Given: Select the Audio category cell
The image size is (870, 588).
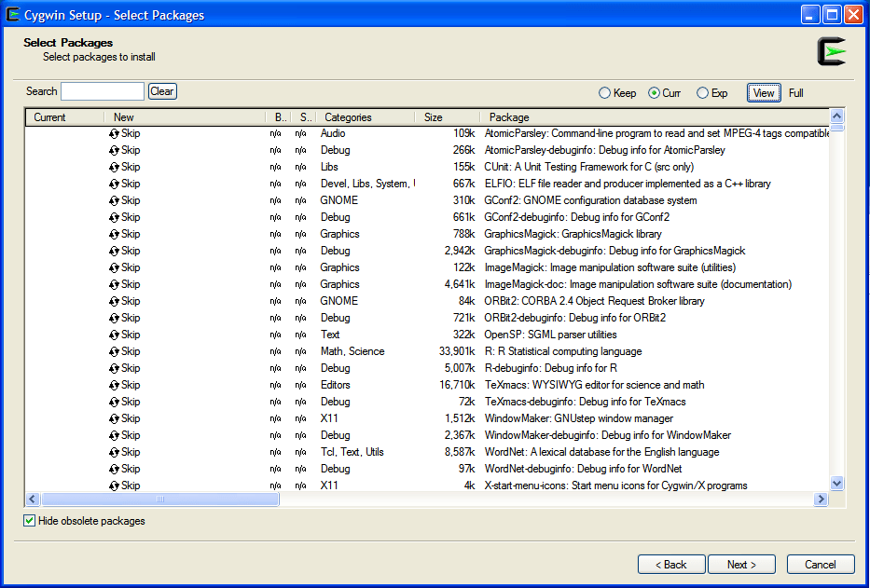Looking at the screenshot, I should pos(333,133).
